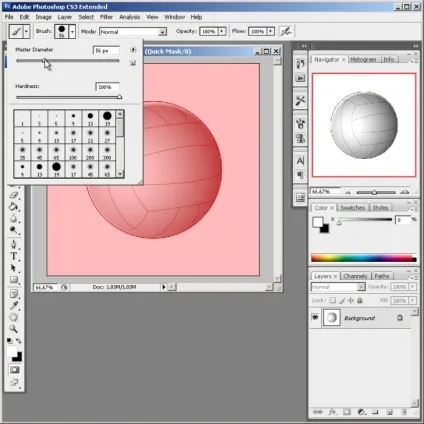
Task: Click the Master Diameter slider track
Action: tap(68, 61)
